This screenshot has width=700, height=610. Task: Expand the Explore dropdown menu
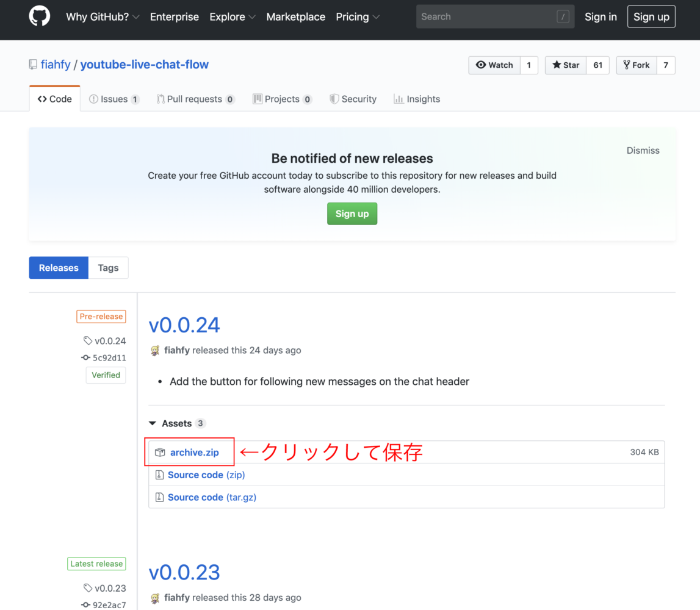tap(233, 17)
